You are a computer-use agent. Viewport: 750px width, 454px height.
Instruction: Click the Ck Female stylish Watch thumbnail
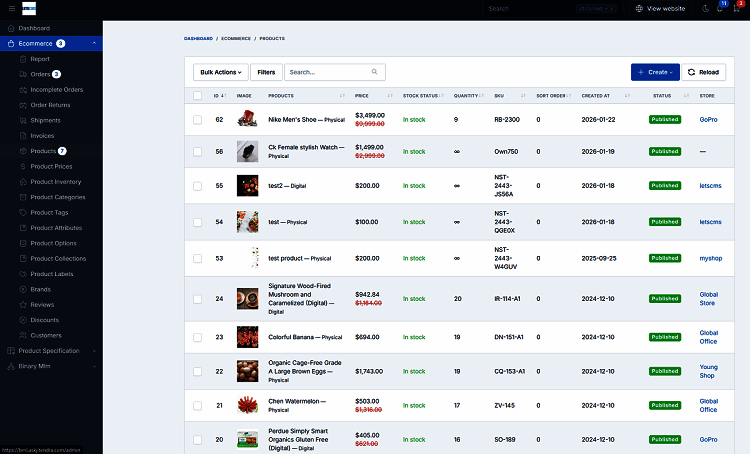(247, 152)
